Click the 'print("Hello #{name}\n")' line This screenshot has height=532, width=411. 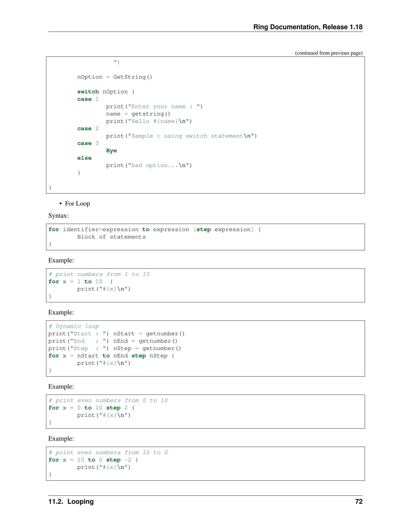(x=149, y=121)
